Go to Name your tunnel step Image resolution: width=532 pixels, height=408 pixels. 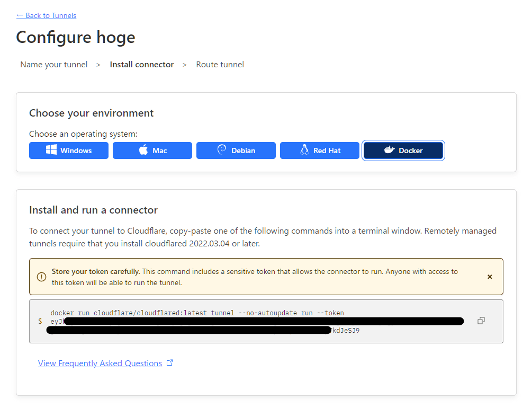[x=54, y=65]
